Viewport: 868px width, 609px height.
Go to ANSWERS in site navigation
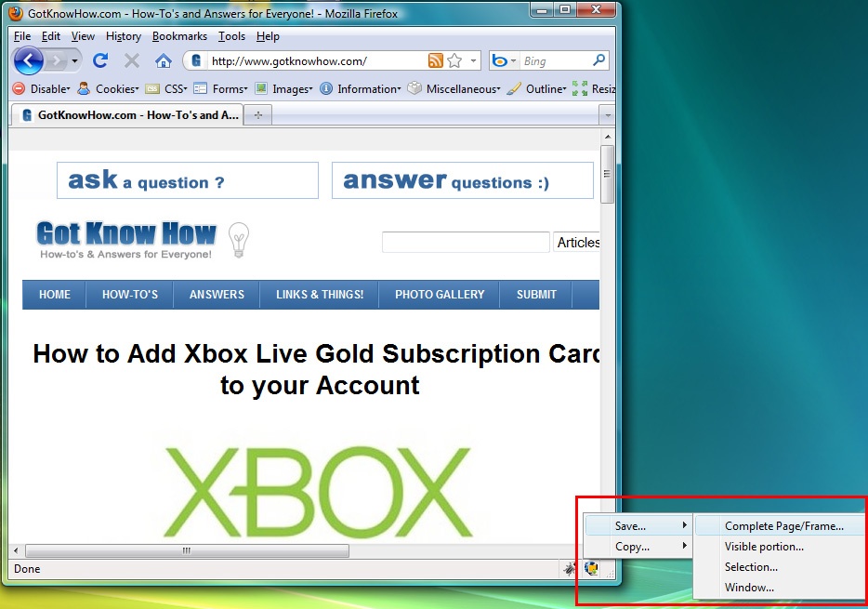pyautogui.click(x=217, y=295)
